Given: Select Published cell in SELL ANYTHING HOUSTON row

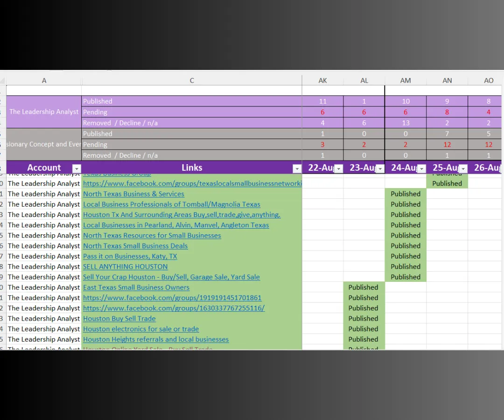Looking at the screenshot, I should coord(406,266).
